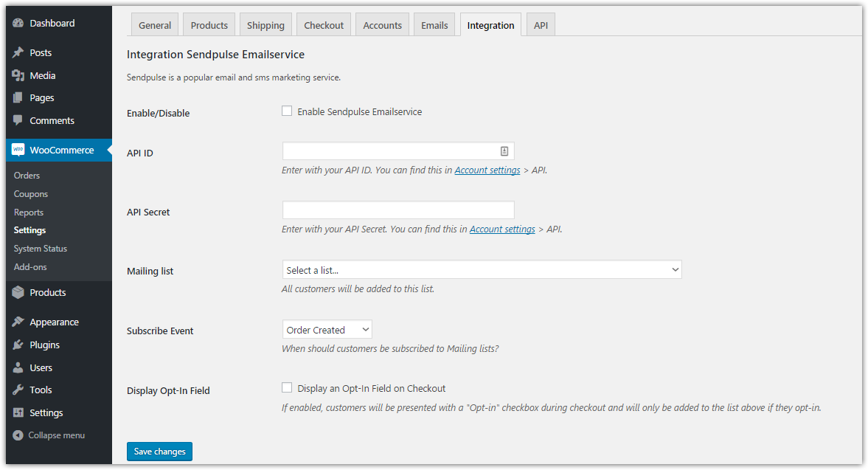This screenshot has height=470, width=868.
Task: Expand the Subscribe Event dropdown
Action: tap(327, 330)
